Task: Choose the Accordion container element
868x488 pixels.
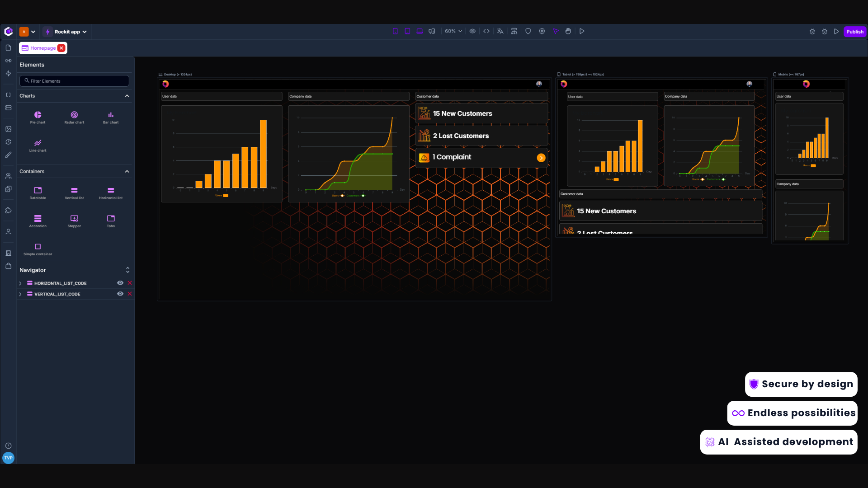Action: click(38, 221)
